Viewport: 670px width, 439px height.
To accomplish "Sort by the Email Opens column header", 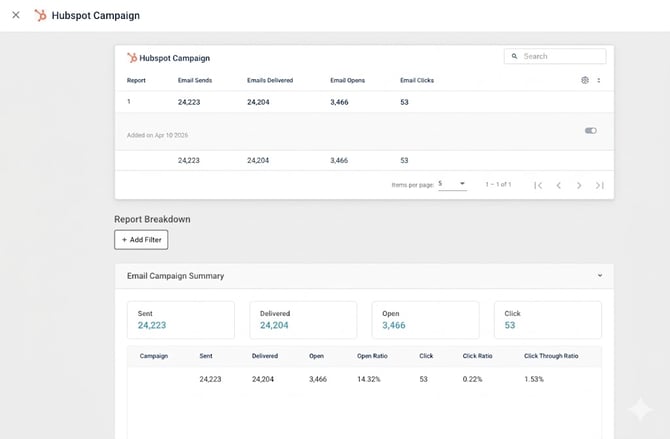I will (x=347, y=80).
